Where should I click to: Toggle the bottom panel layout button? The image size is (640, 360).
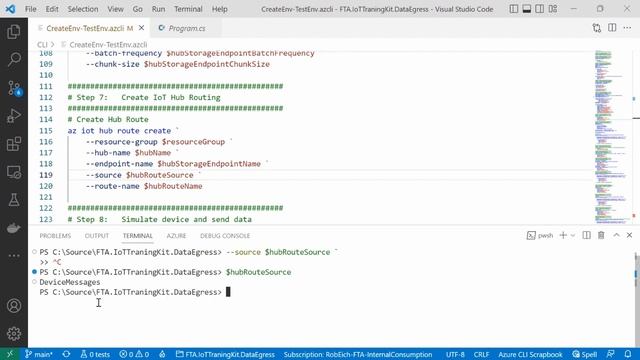tap(527, 9)
